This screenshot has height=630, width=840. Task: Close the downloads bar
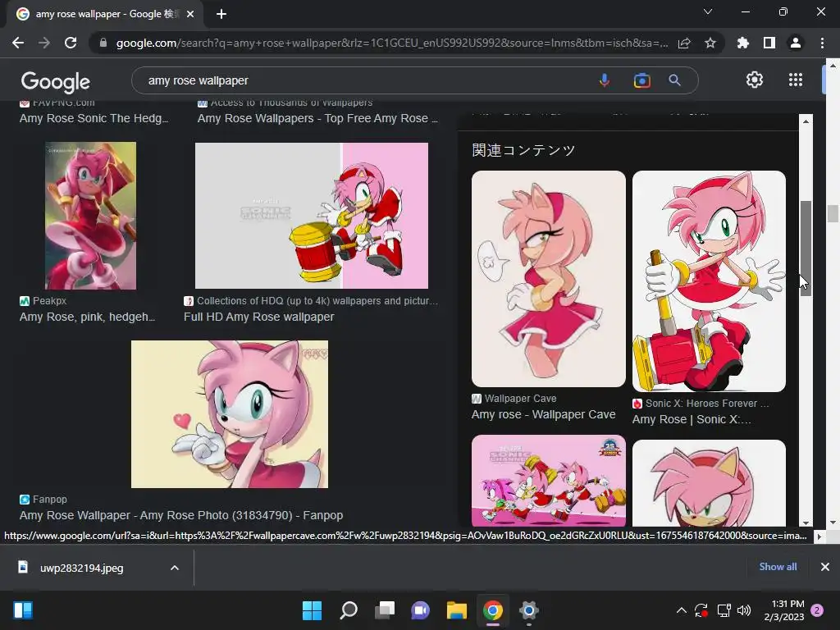(825, 567)
